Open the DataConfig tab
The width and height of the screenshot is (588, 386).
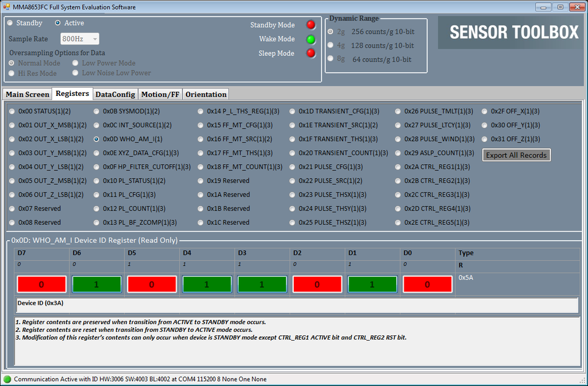[115, 94]
